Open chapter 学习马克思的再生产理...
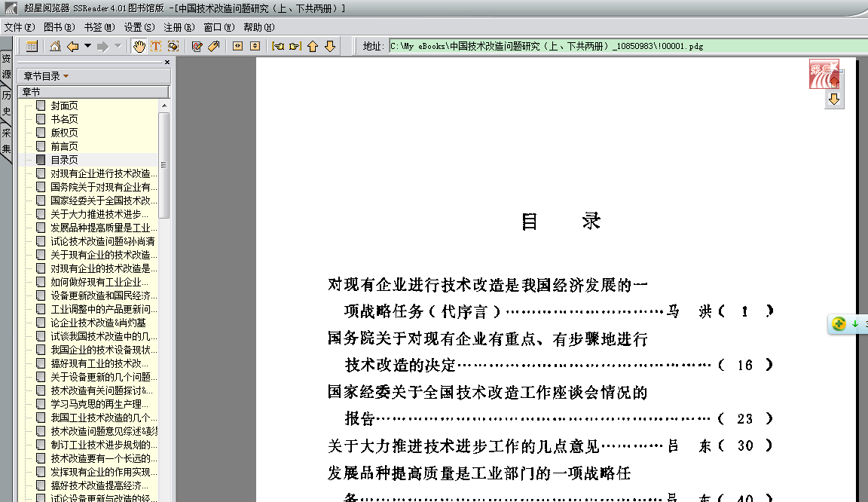868x502 pixels. 99,404
